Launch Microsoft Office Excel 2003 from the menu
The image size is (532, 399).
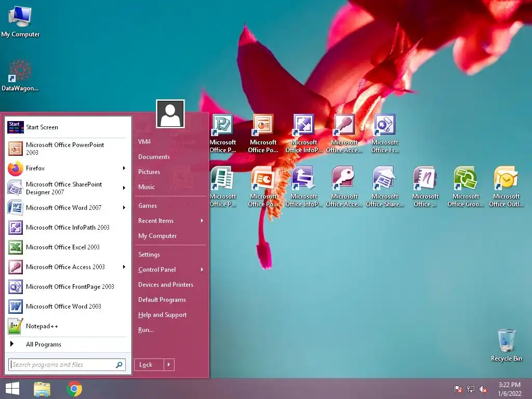point(68,247)
